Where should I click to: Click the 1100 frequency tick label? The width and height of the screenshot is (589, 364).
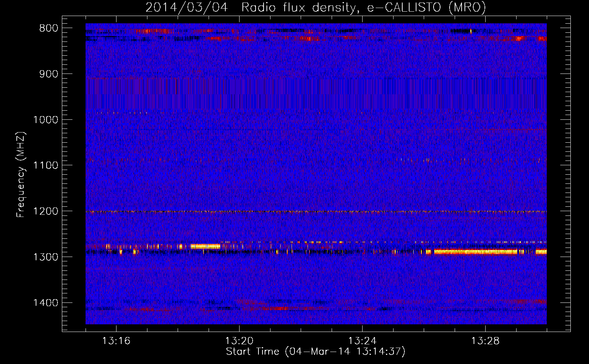tap(46, 166)
